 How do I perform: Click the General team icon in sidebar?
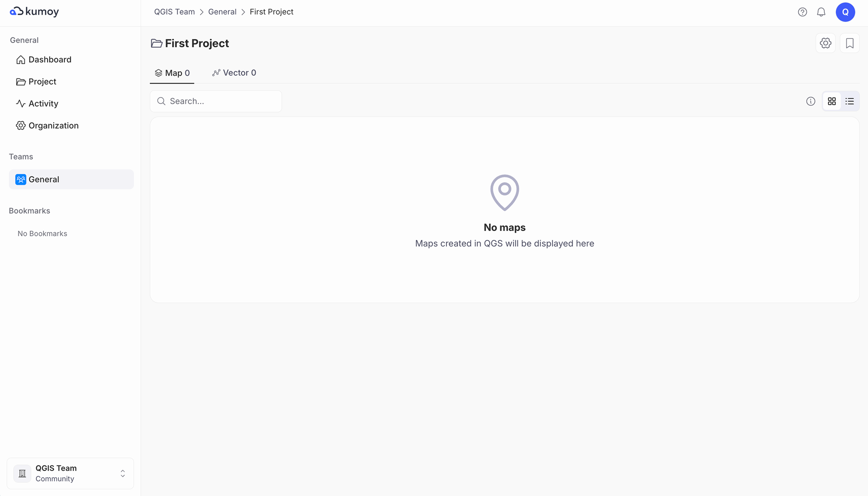pos(21,179)
